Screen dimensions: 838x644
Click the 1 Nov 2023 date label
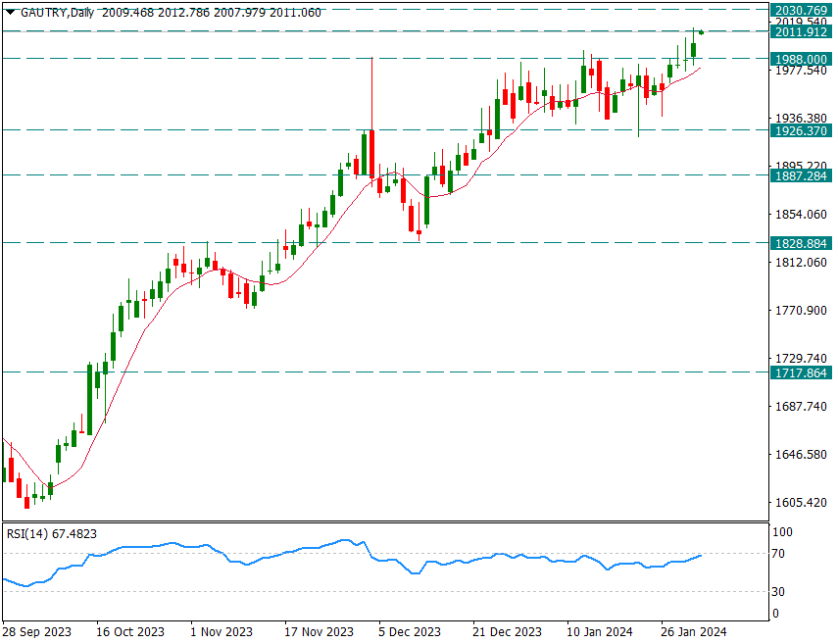tap(222, 631)
